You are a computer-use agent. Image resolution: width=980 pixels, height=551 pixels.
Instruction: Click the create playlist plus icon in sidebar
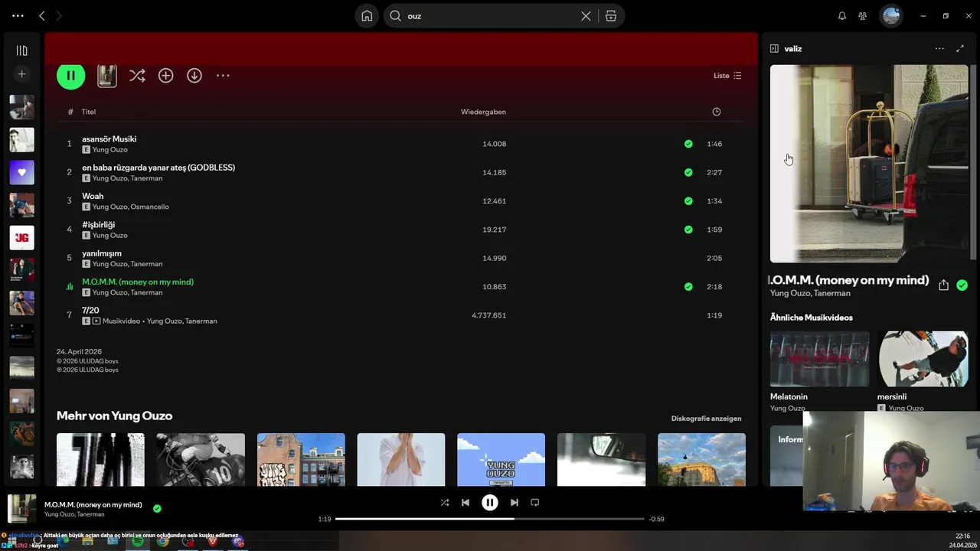coord(21,74)
